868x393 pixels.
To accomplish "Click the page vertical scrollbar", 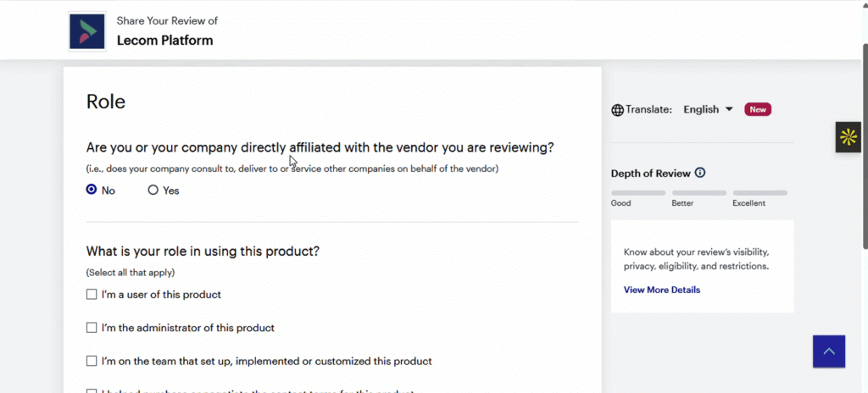I will click(x=863, y=169).
